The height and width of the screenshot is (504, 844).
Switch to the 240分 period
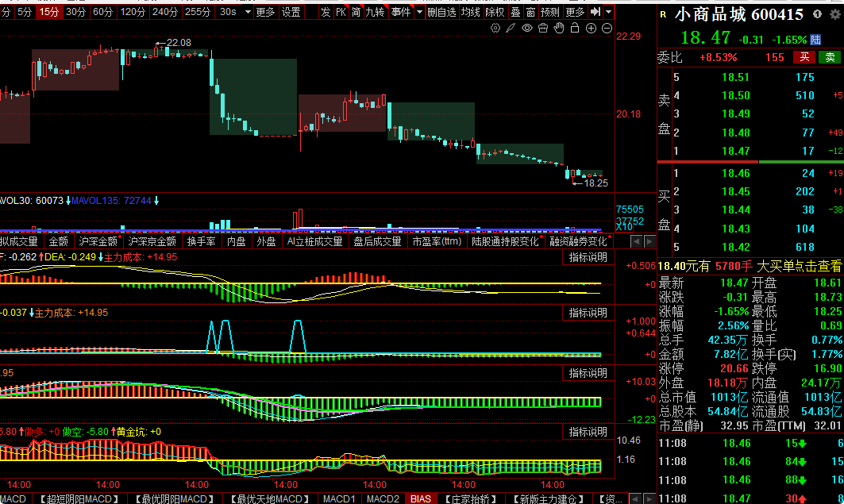(x=164, y=11)
